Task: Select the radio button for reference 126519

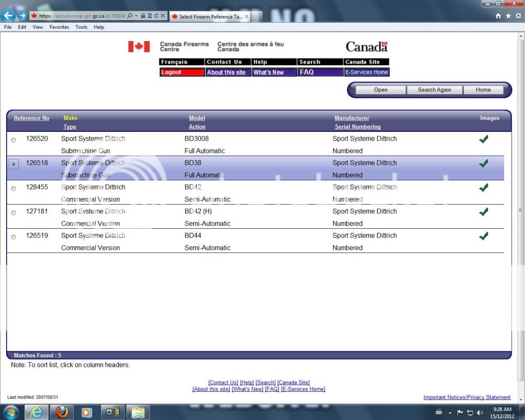Action: (14, 237)
